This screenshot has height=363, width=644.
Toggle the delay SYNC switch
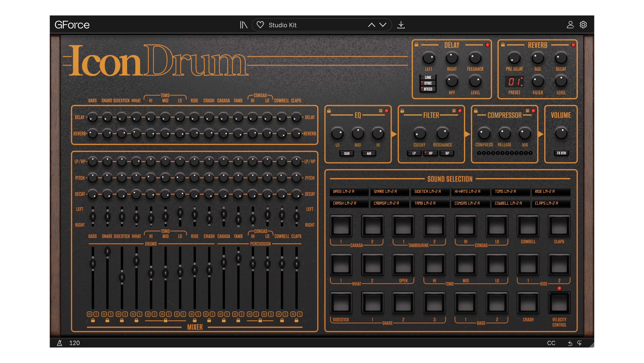(428, 83)
